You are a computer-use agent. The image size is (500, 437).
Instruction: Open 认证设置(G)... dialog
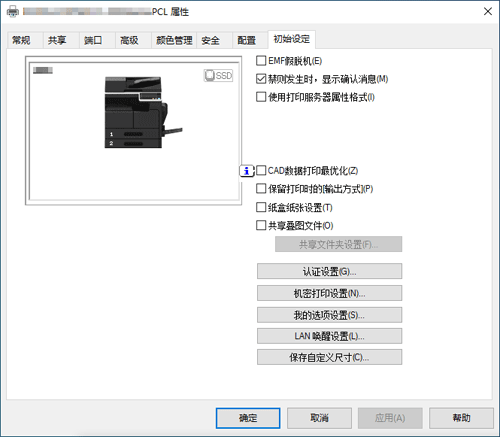tap(329, 271)
